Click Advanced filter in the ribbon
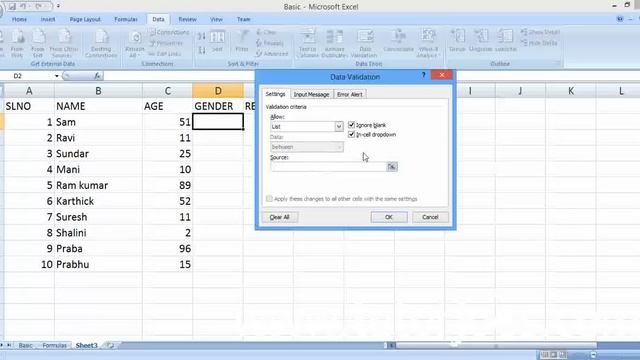Viewport: 640px width, 360px height. (272, 53)
